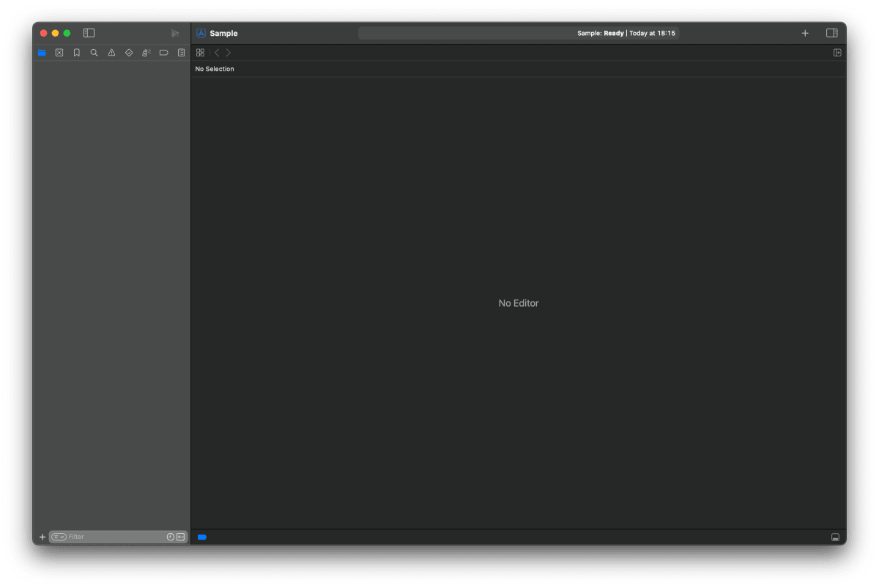Open the Report navigator
This screenshot has height=588, width=879.
click(181, 53)
